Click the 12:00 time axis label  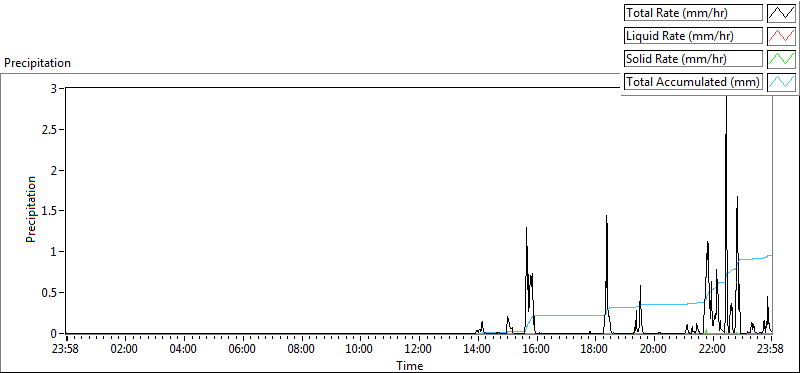point(418,350)
